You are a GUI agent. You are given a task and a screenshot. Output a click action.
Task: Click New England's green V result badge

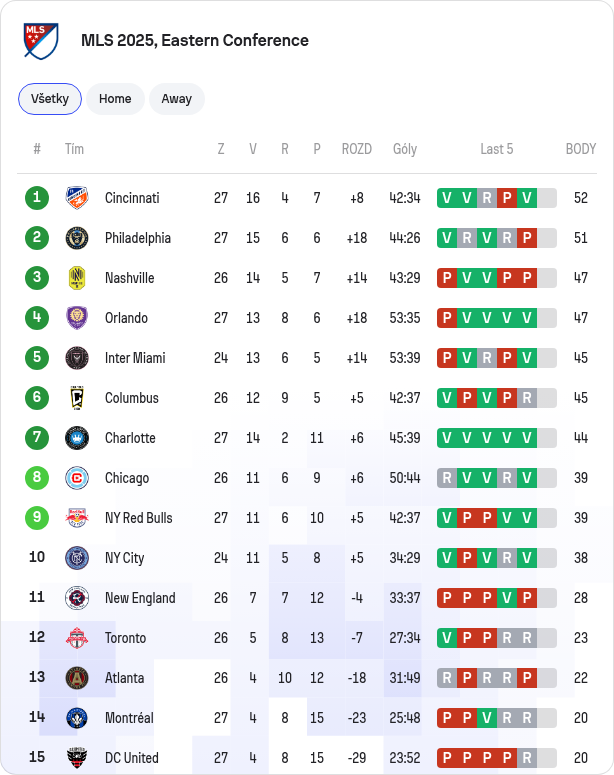(507, 598)
